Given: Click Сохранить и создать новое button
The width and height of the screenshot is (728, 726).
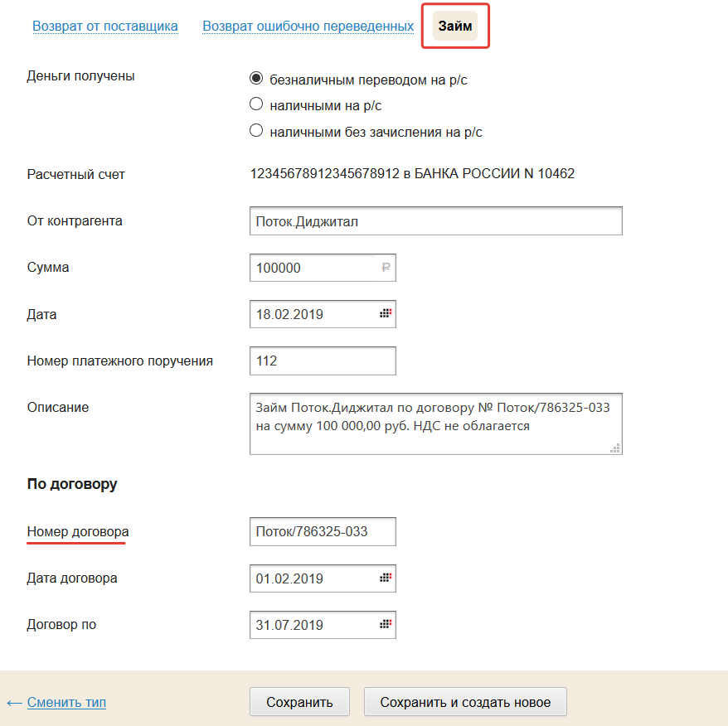Looking at the screenshot, I should (x=465, y=702).
